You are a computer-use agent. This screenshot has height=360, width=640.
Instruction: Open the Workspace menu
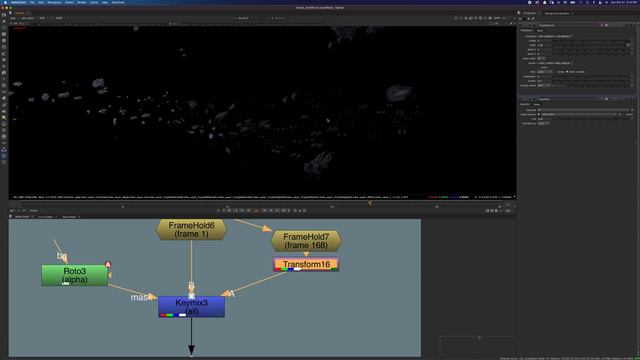pyautogui.click(x=54, y=2)
